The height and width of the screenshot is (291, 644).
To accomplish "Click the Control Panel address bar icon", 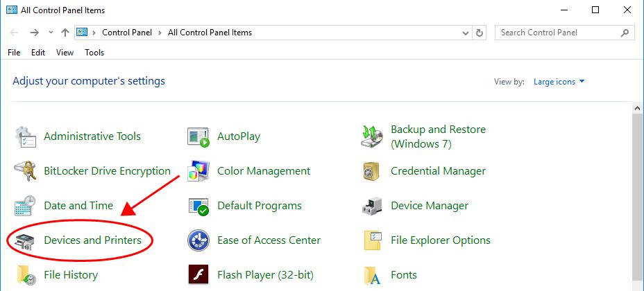I will pyautogui.click(x=83, y=33).
